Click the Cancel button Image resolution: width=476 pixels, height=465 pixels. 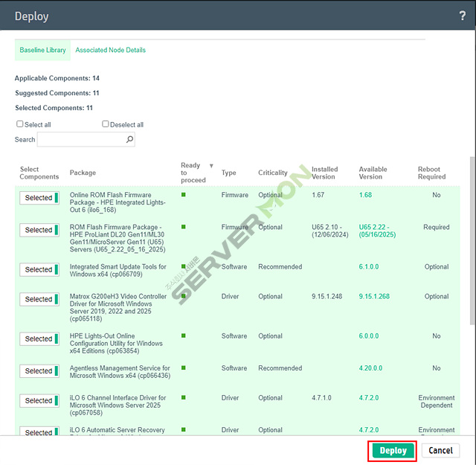click(x=440, y=451)
